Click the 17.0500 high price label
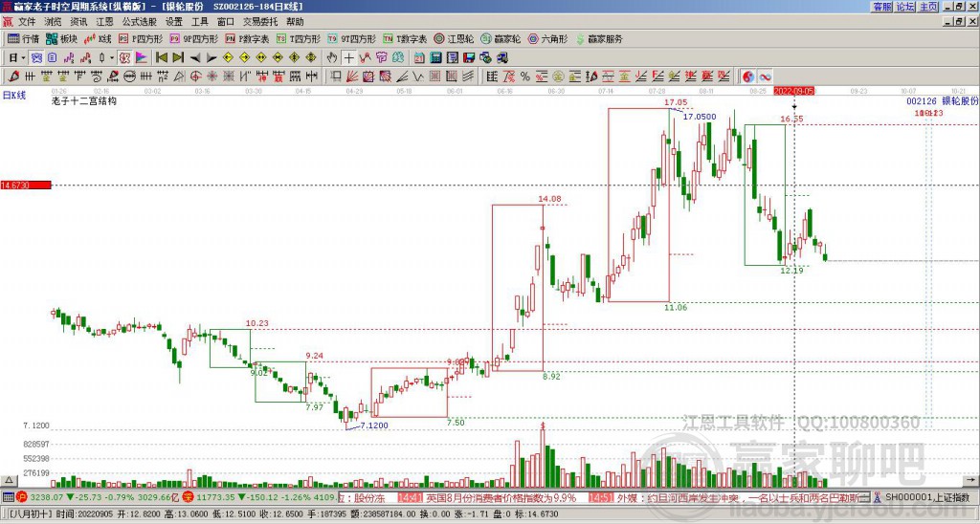Screen dimensions: 980x524 coord(700,116)
